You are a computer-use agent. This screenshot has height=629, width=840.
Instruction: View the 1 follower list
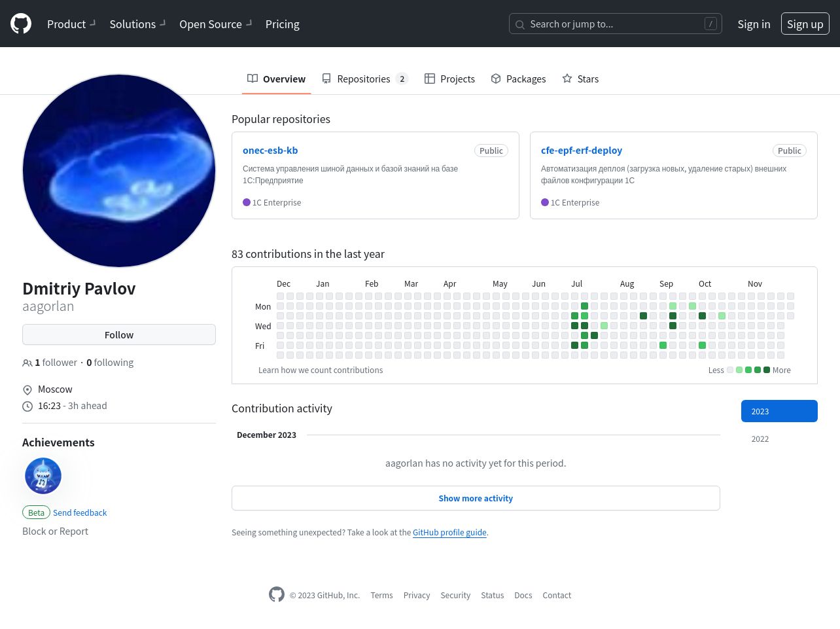coord(50,363)
